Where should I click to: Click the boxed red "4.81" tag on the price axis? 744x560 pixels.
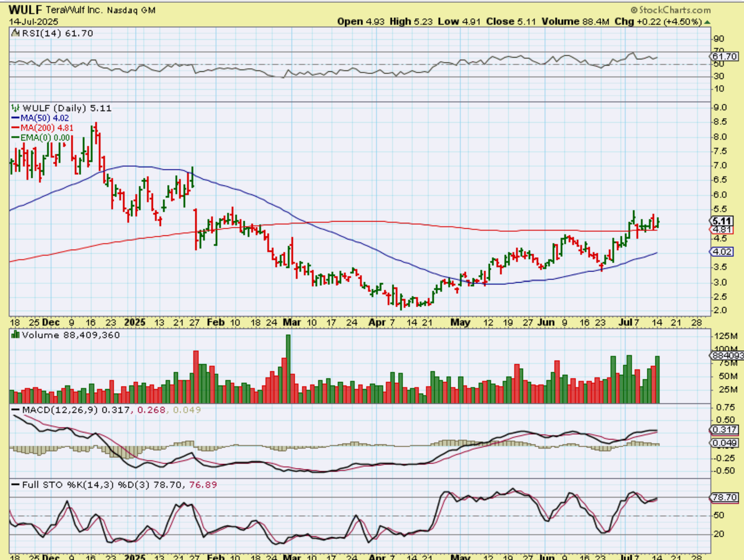click(721, 230)
